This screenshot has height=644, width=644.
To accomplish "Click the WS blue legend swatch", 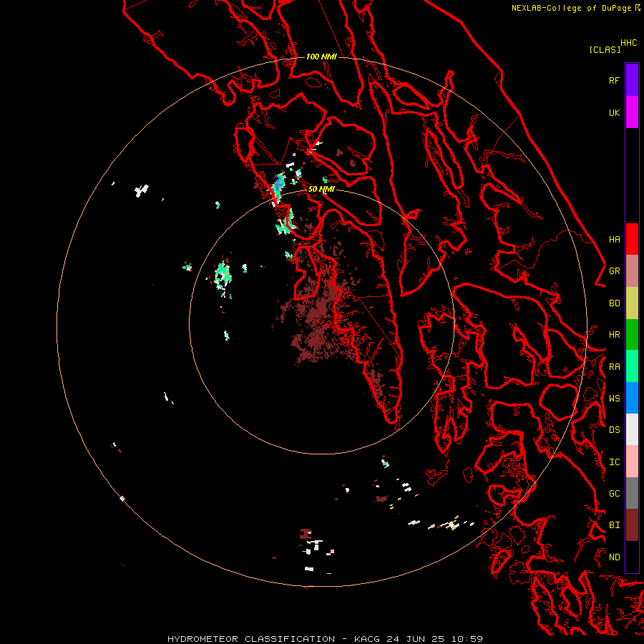I will [632, 398].
